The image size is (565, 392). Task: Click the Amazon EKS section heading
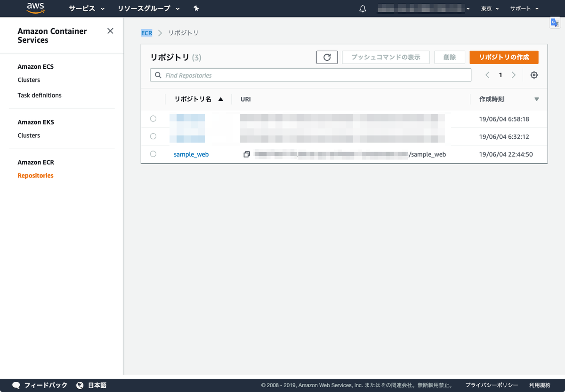click(36, 122)
